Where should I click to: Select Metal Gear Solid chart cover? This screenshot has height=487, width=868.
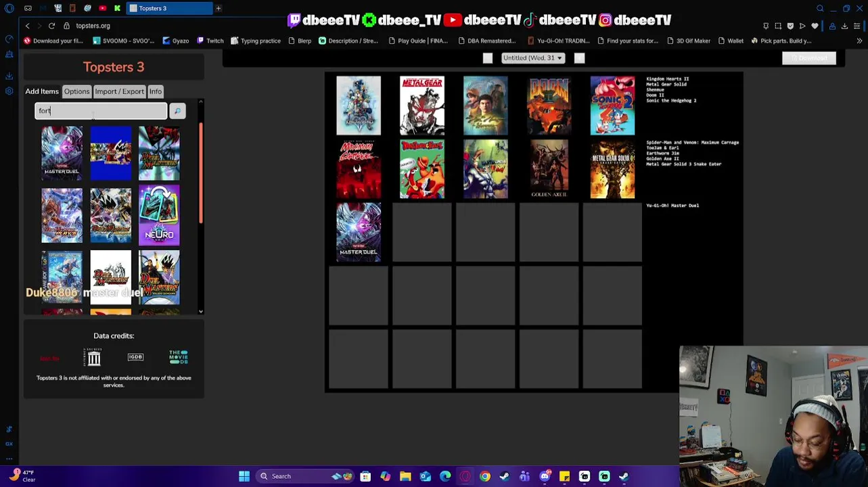(422, 106)
